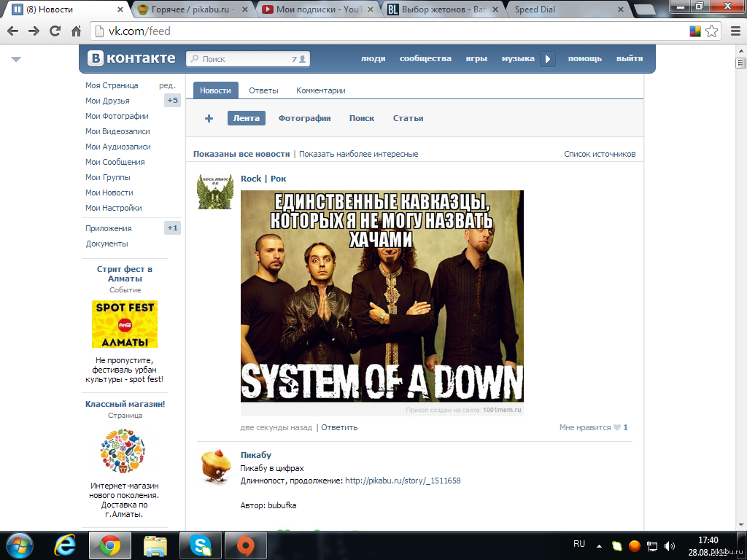This screenshot has height=560, width=747.
Task: Open the pikabu.ru/story link
Action: click(403, 481)
